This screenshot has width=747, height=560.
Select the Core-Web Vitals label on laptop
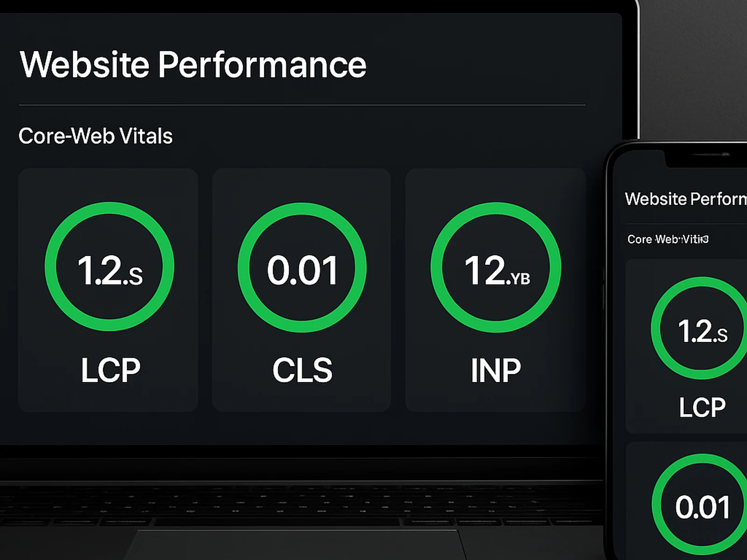(x=96, y=136)
